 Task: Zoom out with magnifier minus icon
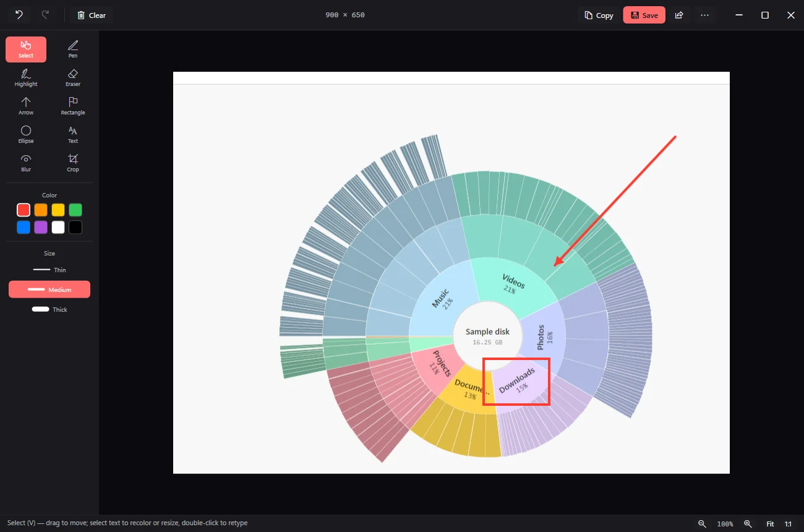(x=702, y=523)
